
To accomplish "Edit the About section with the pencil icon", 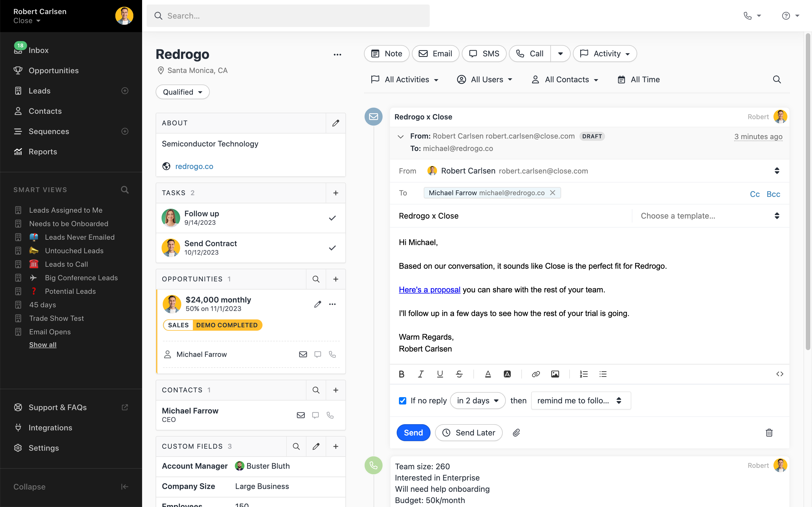I will coord(336,123).
